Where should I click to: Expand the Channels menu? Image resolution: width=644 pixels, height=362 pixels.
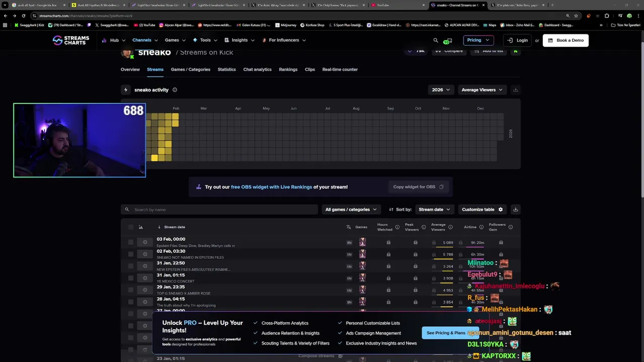pos(145,40)
